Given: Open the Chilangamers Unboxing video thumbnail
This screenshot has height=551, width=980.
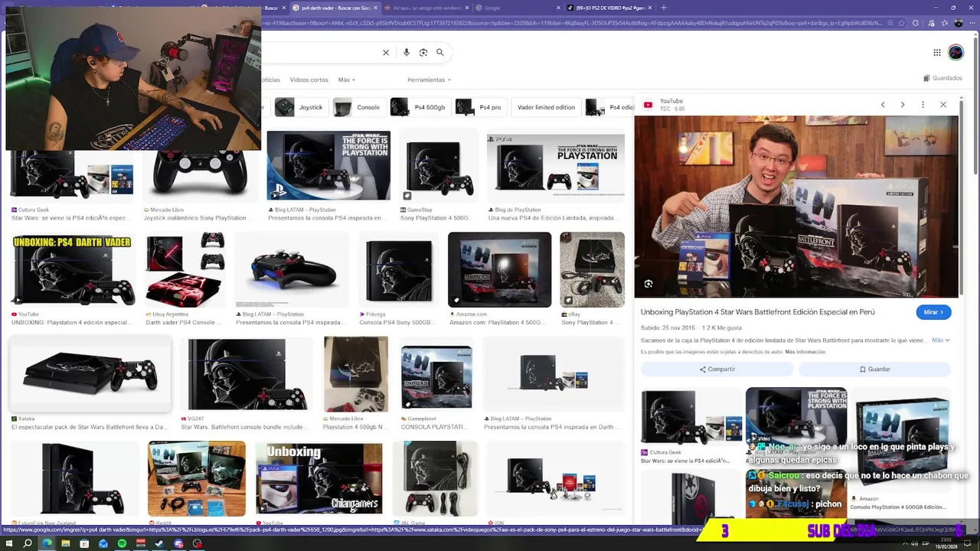Looking at the screenshot, I should pyautogui.click(x=318, y=478).
